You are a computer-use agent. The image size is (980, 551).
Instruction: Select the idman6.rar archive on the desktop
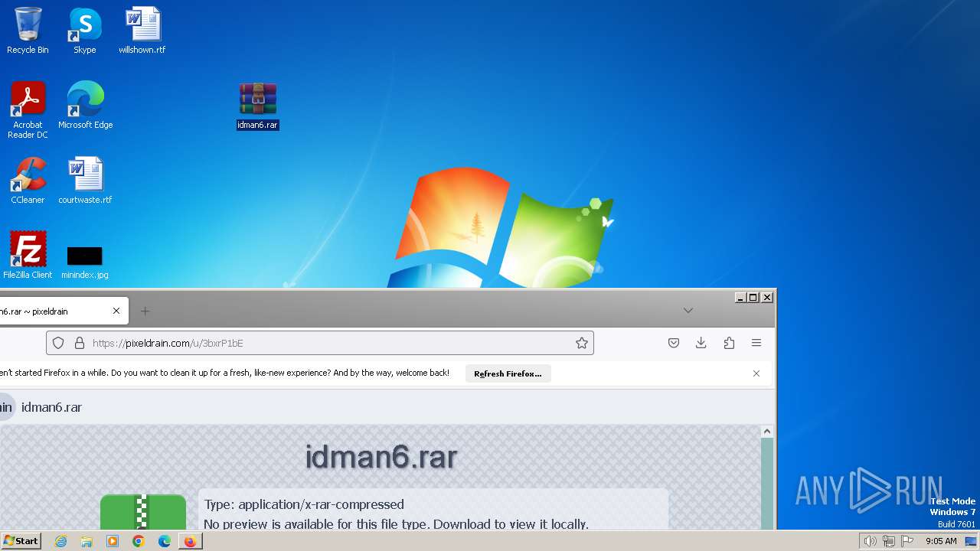coord(257,106)
